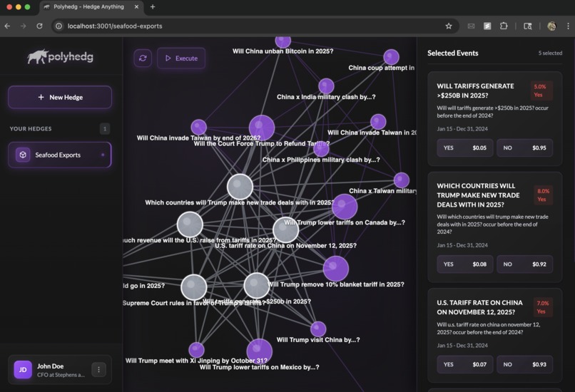Close the Polyhedg browser tab
The height and width of the screenshot is (392, 575).
pyautogui.click(x=136, y=6)
